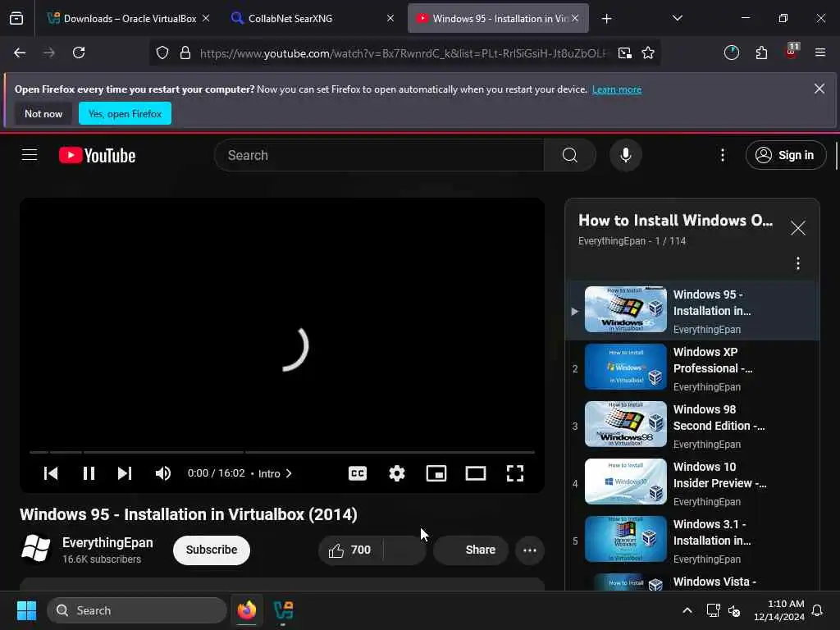Open playlist options three-dot menu

coord(797,263)
